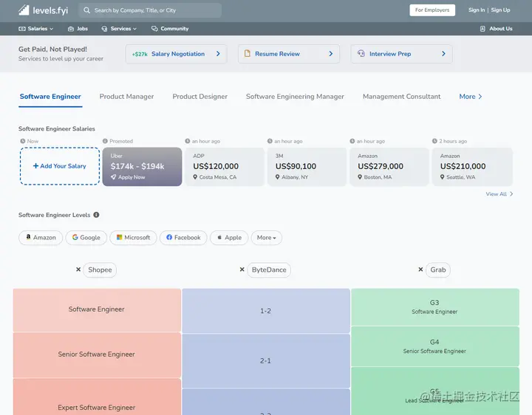532x415 pixels.
Task: Select Grab G4 Senior Software Engineer block
Action: [435, 346]
